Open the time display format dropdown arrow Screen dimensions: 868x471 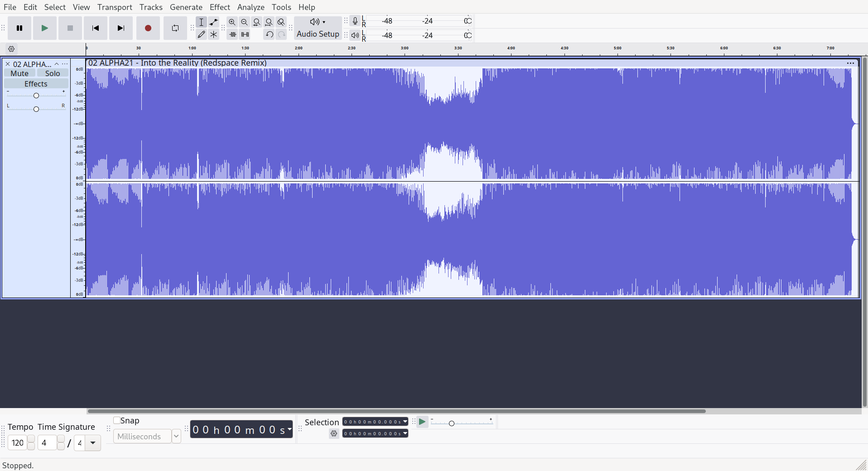pyautogui.click(x=289, y=429)
